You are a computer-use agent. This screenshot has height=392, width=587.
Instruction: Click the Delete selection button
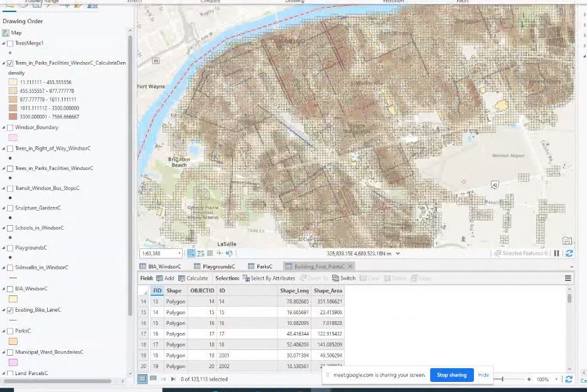coord(395,278)
